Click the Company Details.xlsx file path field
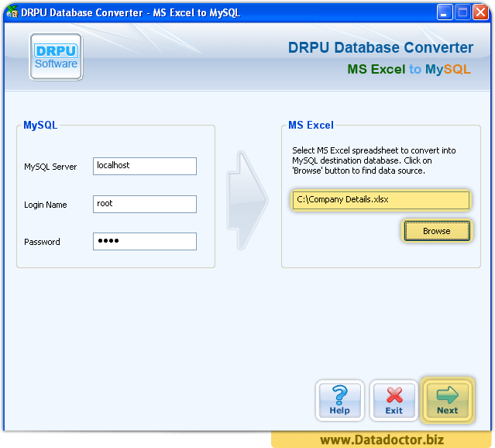Viewport: 495px width, 448px height. [381, 200]
